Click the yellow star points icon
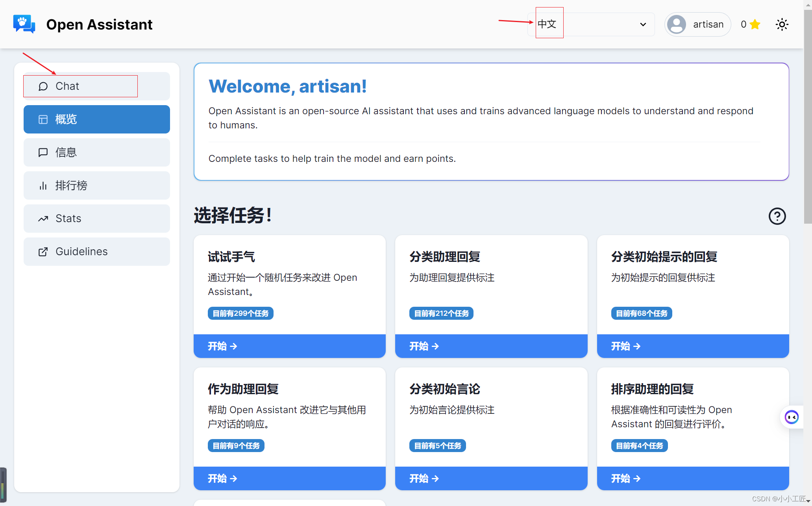 [755, 24]
